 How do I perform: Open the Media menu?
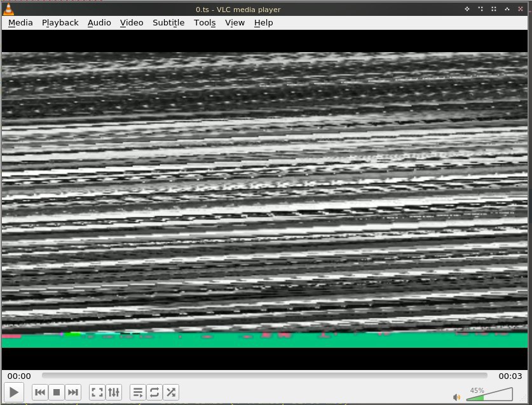[x=20, y=23]
